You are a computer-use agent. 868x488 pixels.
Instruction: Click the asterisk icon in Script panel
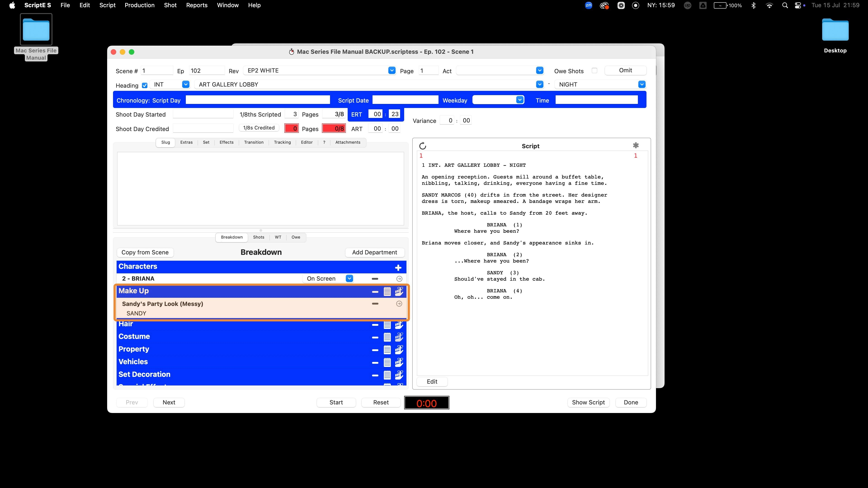(x=635, y=145)
